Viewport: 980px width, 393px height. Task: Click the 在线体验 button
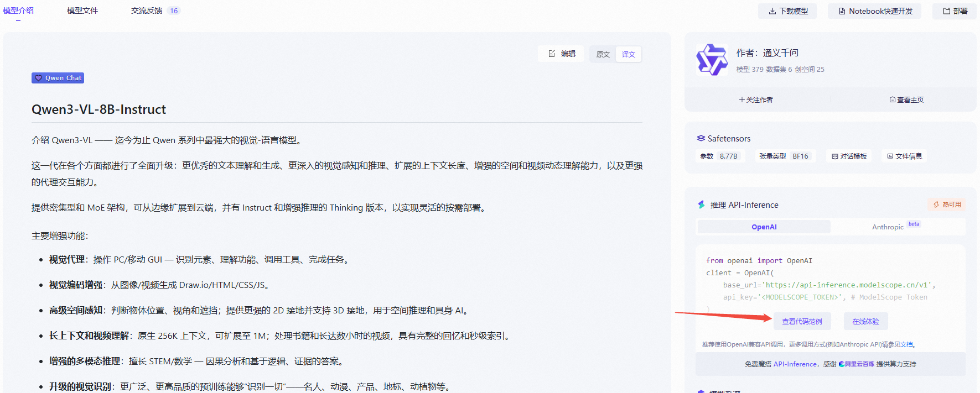[865, 322]
